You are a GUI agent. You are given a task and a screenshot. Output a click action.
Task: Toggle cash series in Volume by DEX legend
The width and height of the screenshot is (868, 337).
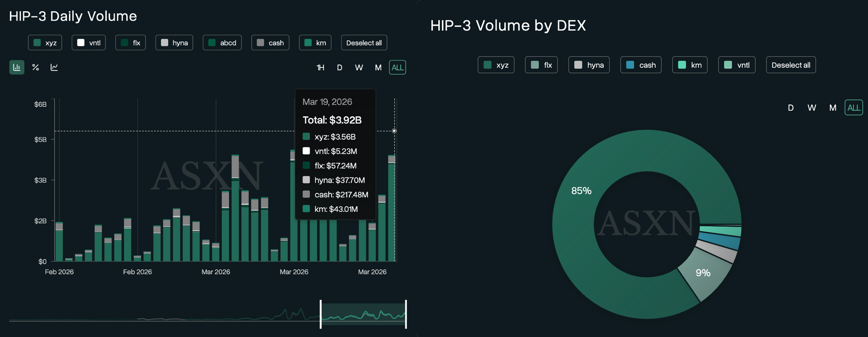click(641, 65)
